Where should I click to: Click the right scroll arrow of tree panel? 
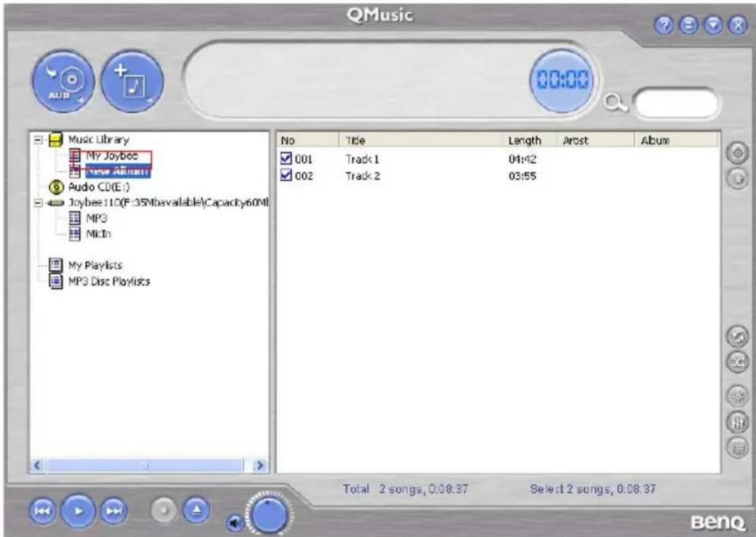click(x=260, y=465)
